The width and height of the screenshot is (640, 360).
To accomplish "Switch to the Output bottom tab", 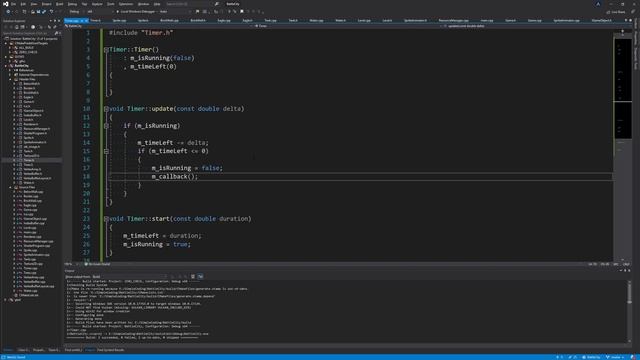I will coord(90,350).
